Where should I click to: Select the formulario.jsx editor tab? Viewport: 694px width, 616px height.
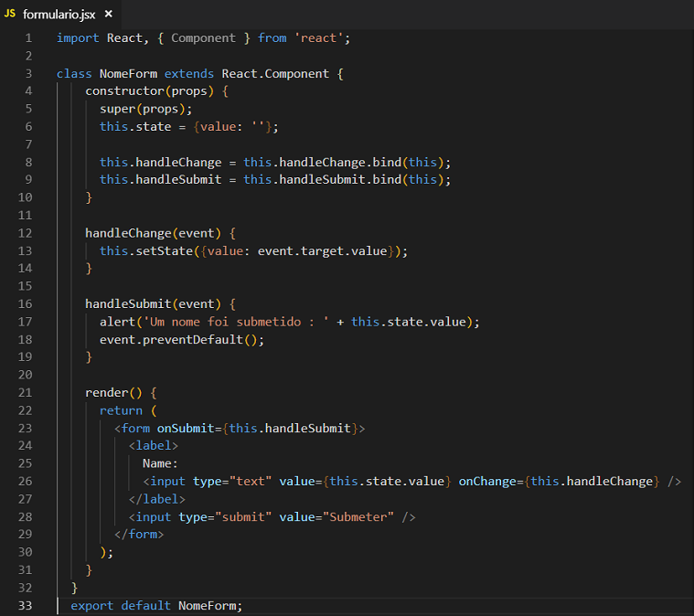coord(59,15)
